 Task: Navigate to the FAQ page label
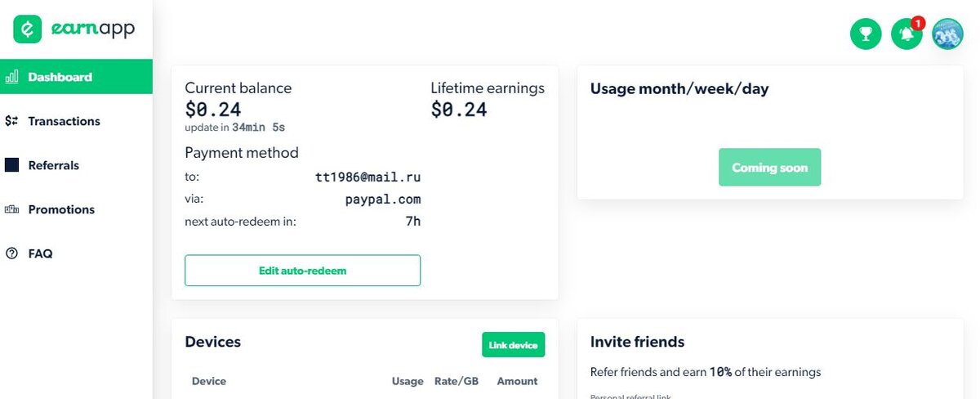40,253
